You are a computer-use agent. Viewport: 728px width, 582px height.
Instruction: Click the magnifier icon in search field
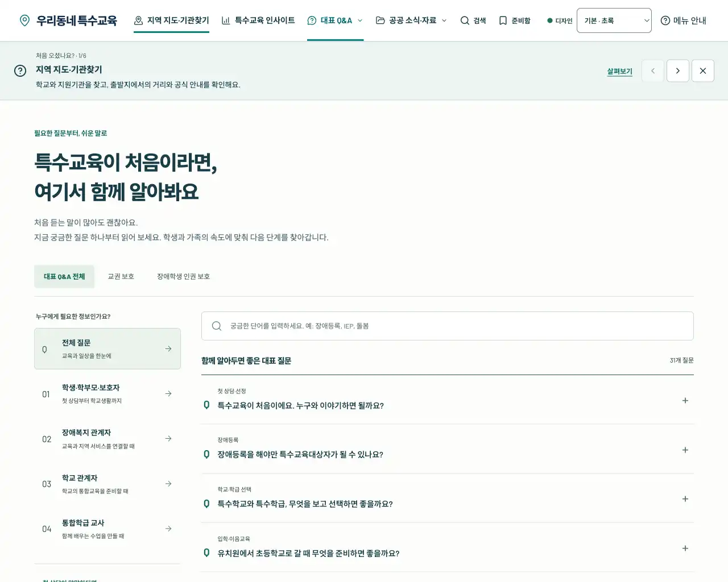[x=217, y=326]
